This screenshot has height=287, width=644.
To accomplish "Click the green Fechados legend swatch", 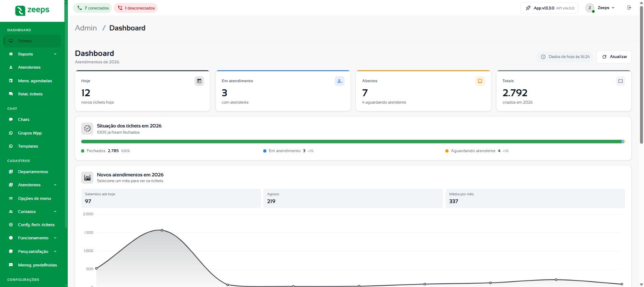I will (x=83, y=151).
